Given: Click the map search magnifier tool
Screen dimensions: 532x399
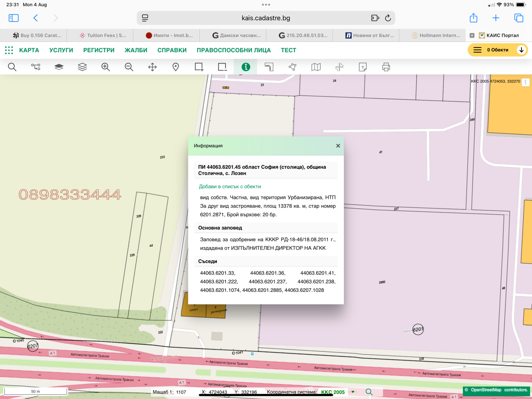Looking at the screenshot, I should point(12,67).
